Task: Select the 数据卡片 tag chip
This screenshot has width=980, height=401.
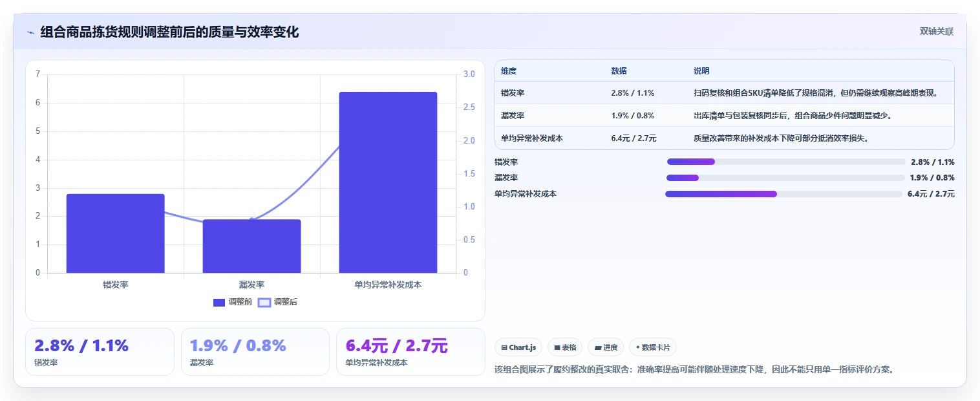Action: point(653,347)
